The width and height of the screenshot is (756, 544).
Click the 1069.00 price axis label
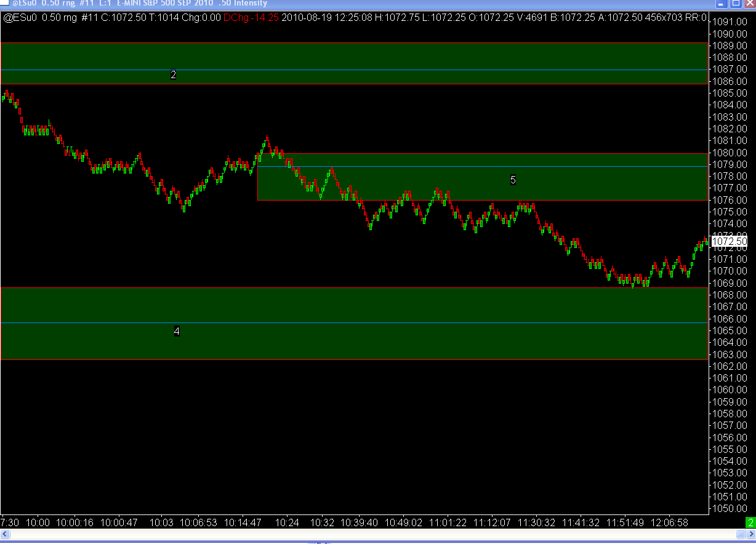tap(729, 283)
